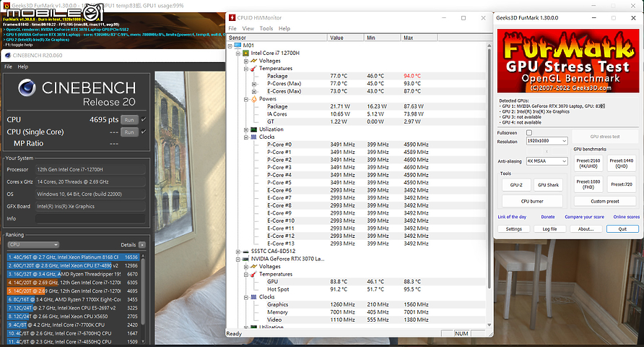Toggle the CPU test checkmark
The image size is (644, 347).
click(144, 119)
